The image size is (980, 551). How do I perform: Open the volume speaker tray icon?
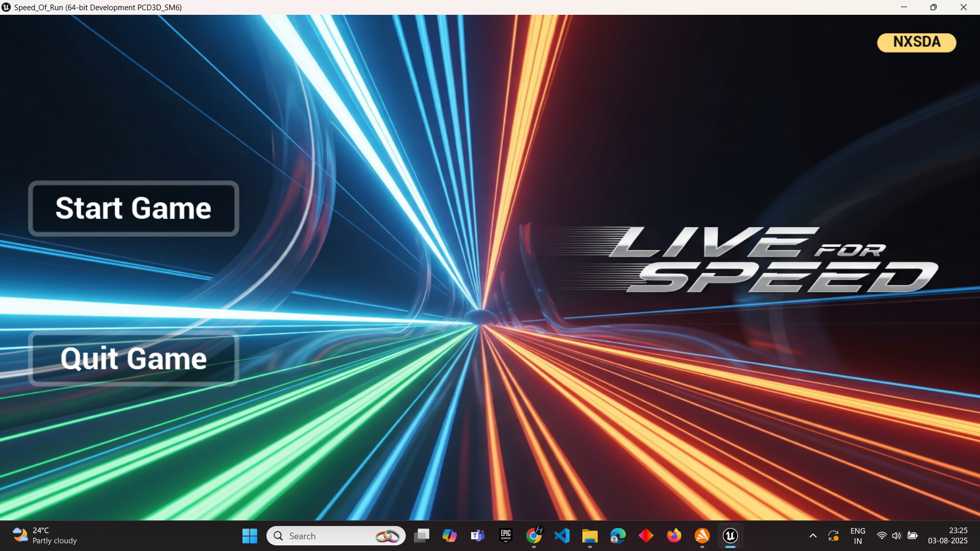[897, 536]
